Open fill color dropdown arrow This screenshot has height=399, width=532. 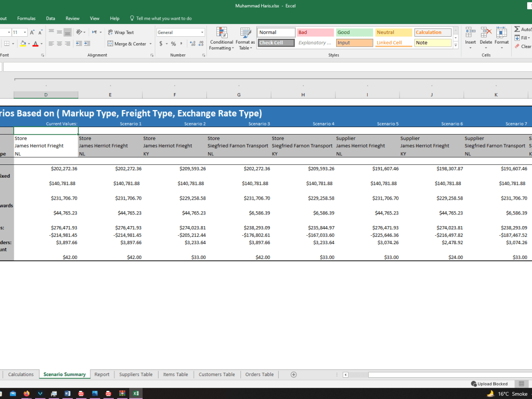[29, 44]
